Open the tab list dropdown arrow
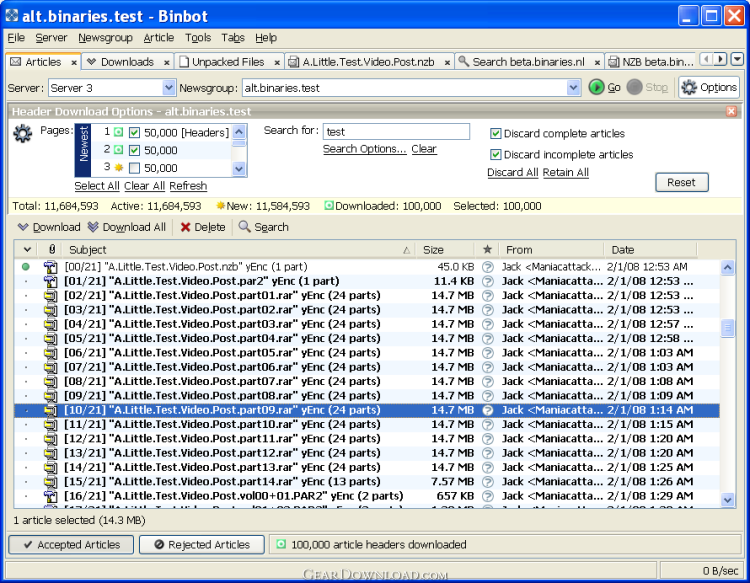 (737, 59)
